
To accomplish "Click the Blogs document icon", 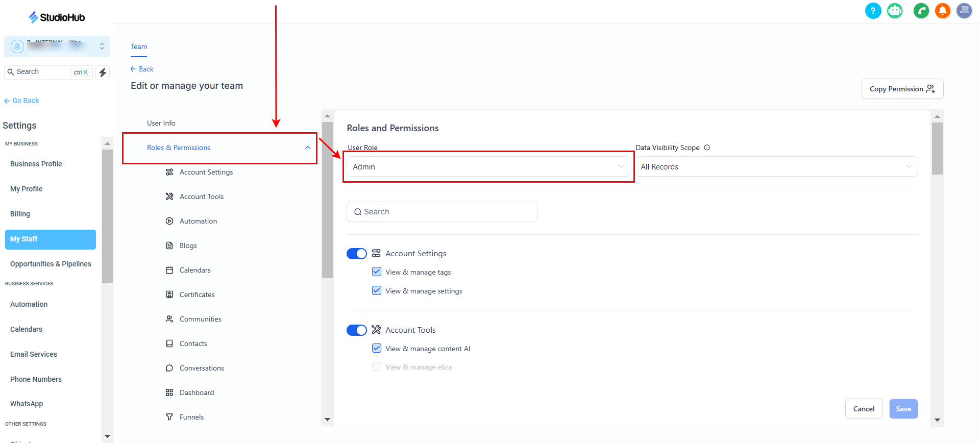I will click(x=169, y=245).
